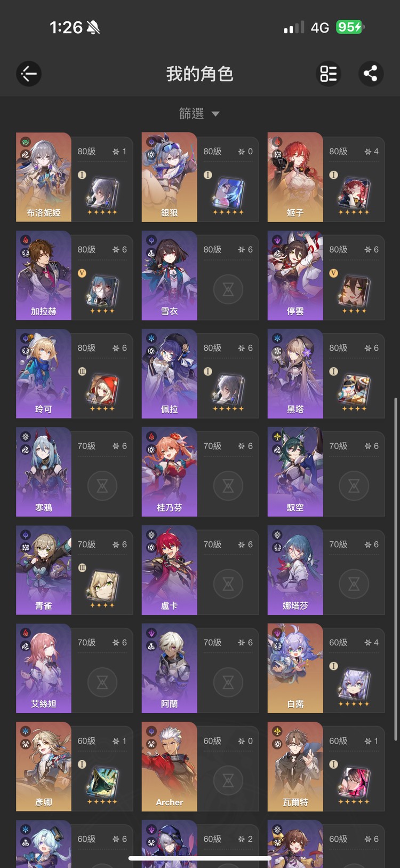Tap the 4G signal status indicator

(x=320, y=27)
